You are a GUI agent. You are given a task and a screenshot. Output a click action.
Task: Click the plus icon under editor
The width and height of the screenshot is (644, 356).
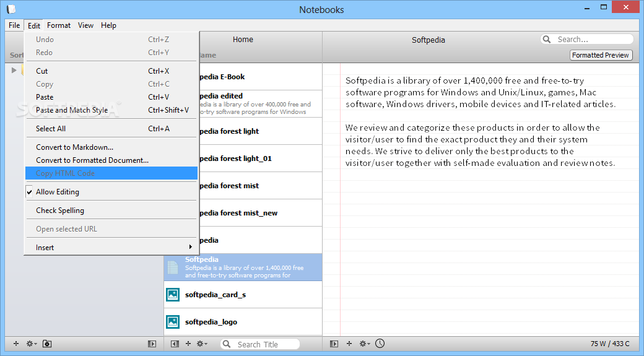[x=349, y=344]
